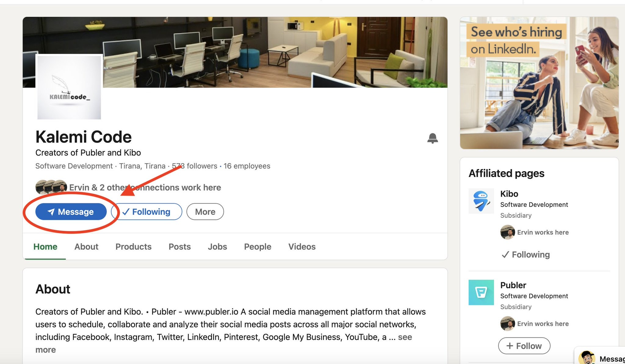
Task: Open the Posts tab
Action: point(180,247)
